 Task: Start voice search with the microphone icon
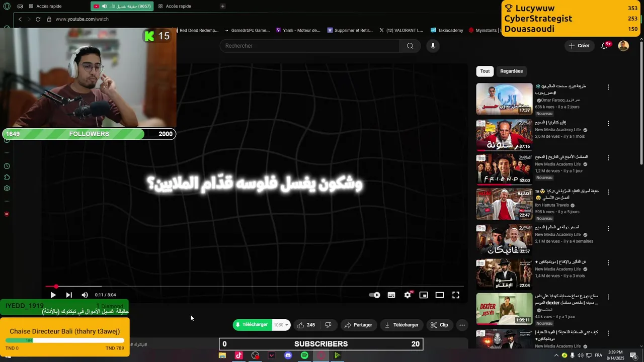pyautogui.click(x=433, y=46)
